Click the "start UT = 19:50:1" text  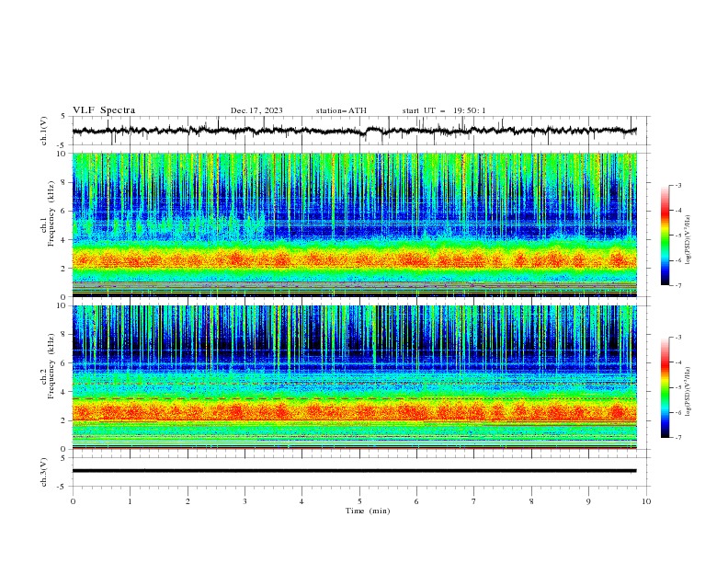[x=444, y=110]
